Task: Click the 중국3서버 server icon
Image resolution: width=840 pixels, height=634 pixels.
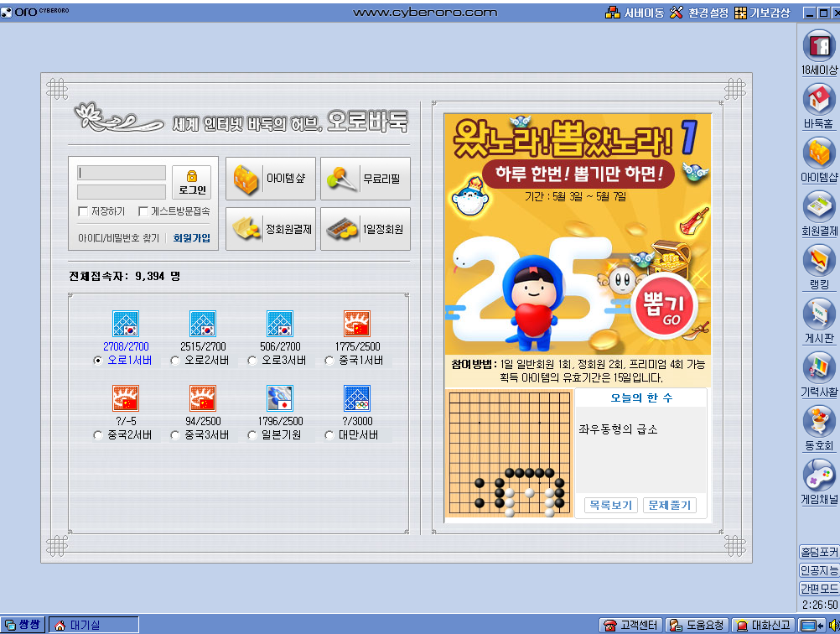Action: point(203,398)
